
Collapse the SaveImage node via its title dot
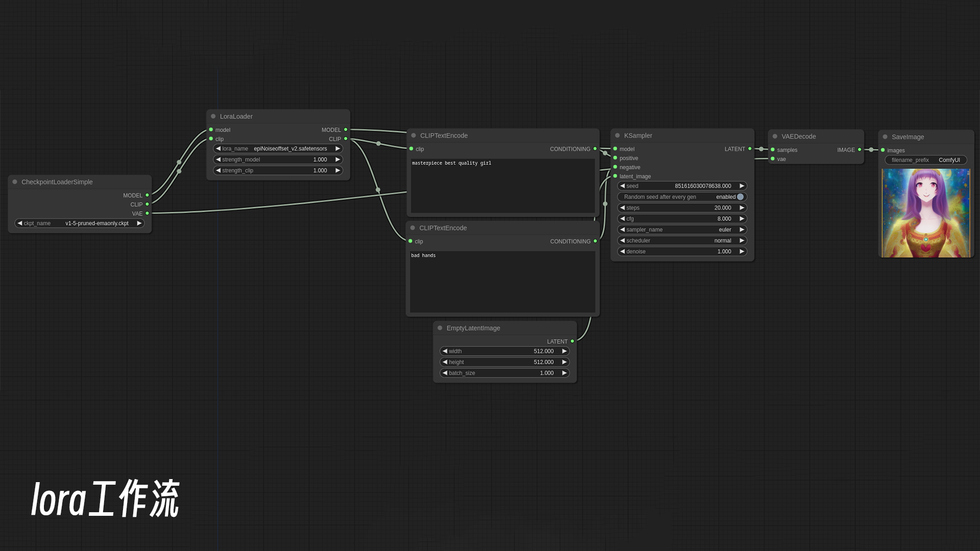tap(885, 137)
